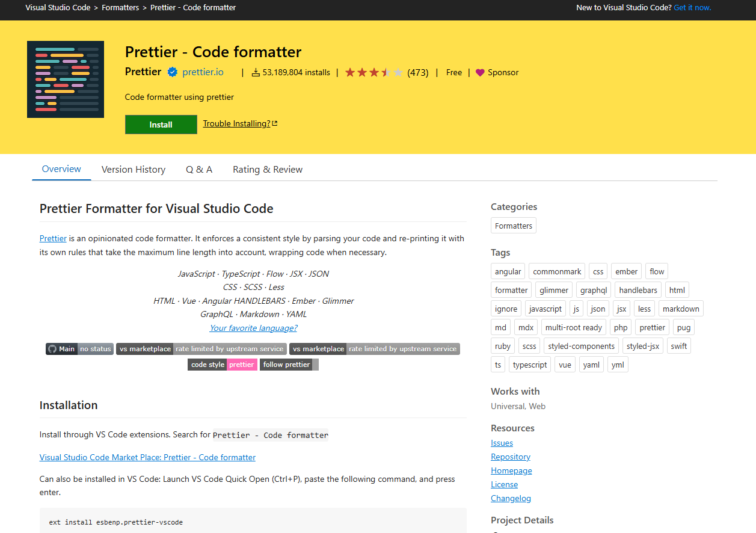756x533 pixels.
Task: Click the json tag
Action: [598, 309]
